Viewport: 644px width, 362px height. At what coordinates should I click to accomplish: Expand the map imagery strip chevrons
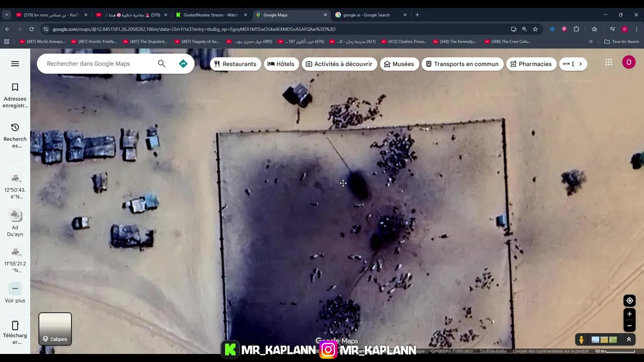click(628, 340)
